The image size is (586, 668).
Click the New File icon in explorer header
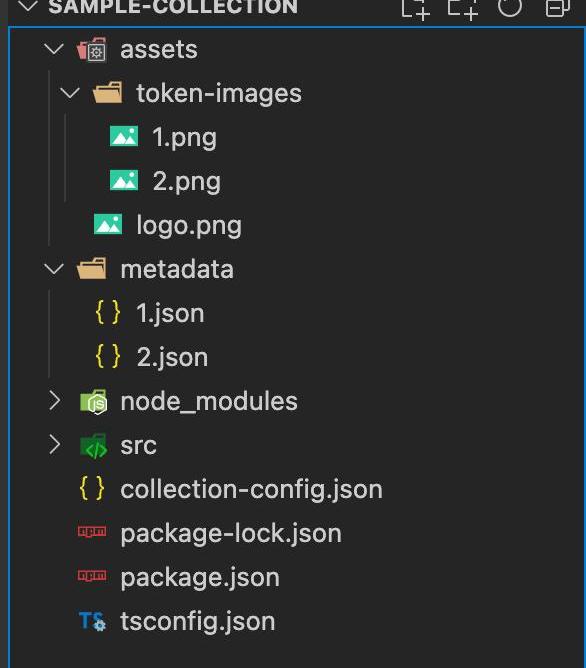[415, 9]
